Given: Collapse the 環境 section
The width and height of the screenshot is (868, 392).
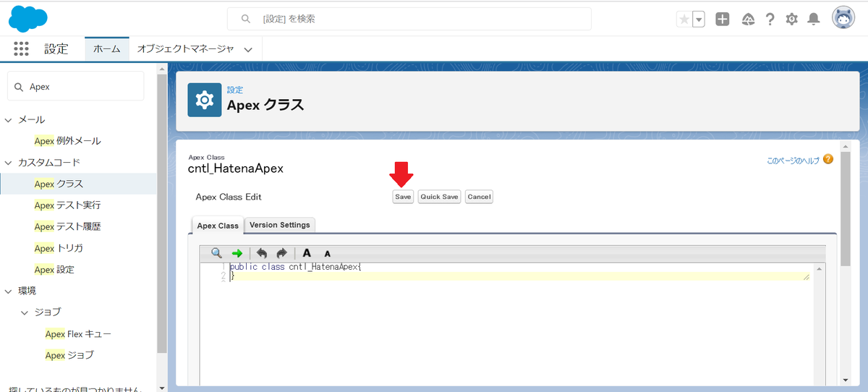Looking at the screenshot, I should (x=9, y=291).
